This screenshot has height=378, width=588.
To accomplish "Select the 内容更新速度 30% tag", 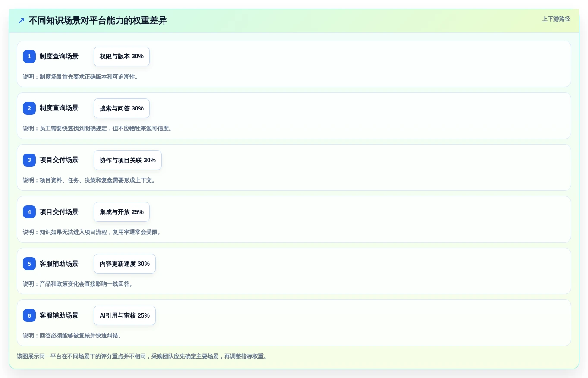I will coord(125,264).
